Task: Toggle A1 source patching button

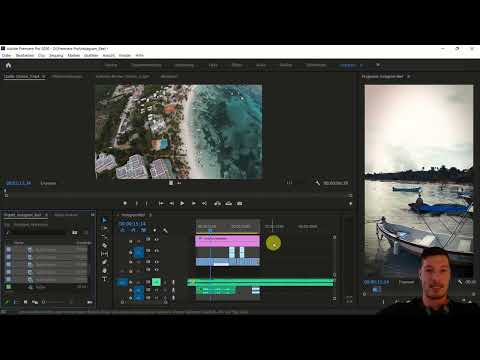Action: pyautogui.click(x=122, y=282)
